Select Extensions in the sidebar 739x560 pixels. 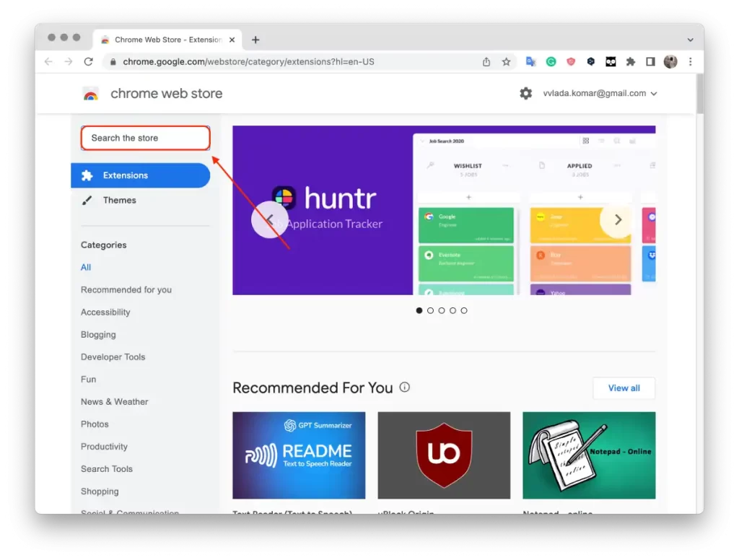click(141, 175)
